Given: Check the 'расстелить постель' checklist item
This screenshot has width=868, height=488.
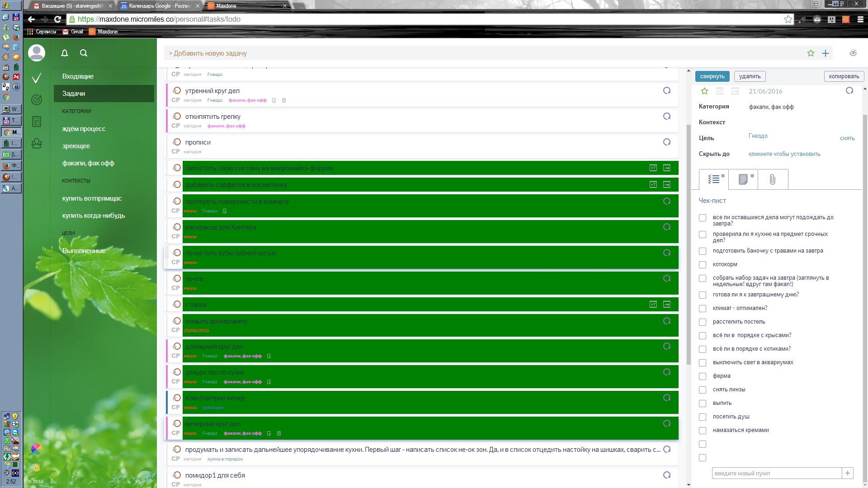Looking at the screenshot, I should [x=703, y=322].
